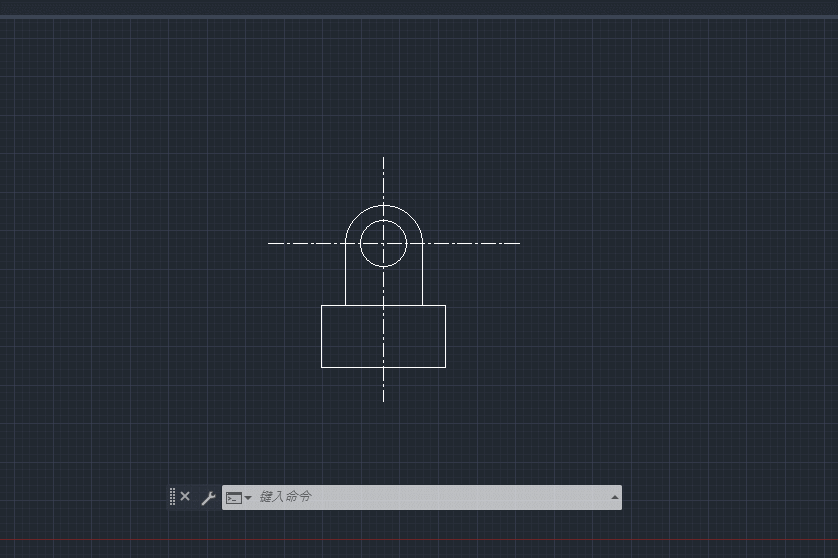Close the command line palette

185,497
